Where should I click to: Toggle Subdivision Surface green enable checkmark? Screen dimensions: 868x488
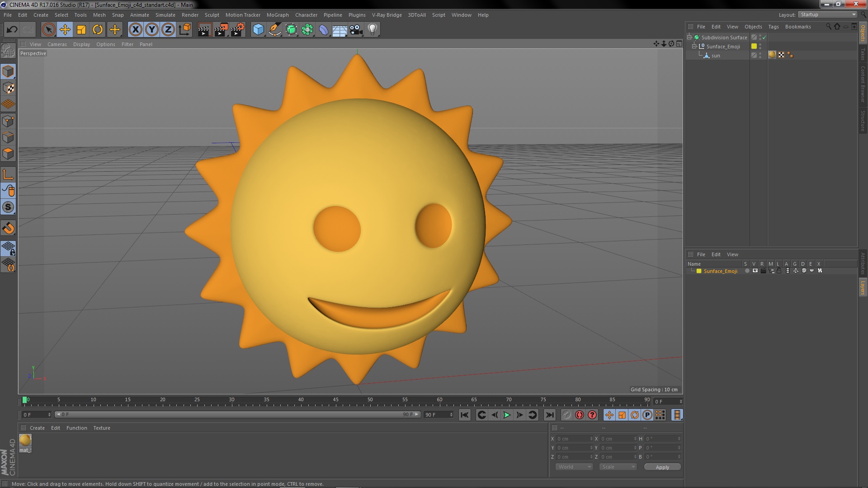[x=764, y=38]
